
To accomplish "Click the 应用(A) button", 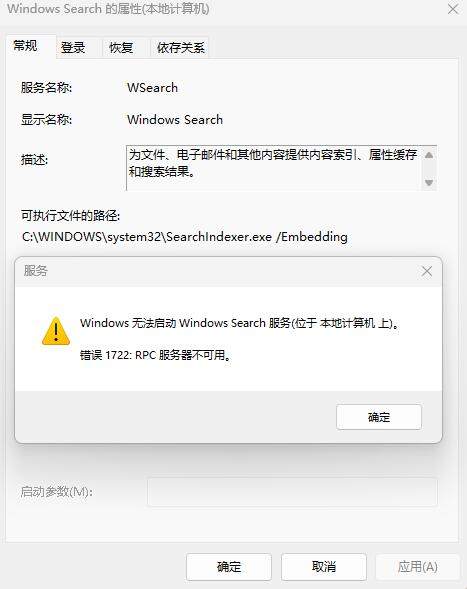I will pyautogui.click(x=417, y=566).
